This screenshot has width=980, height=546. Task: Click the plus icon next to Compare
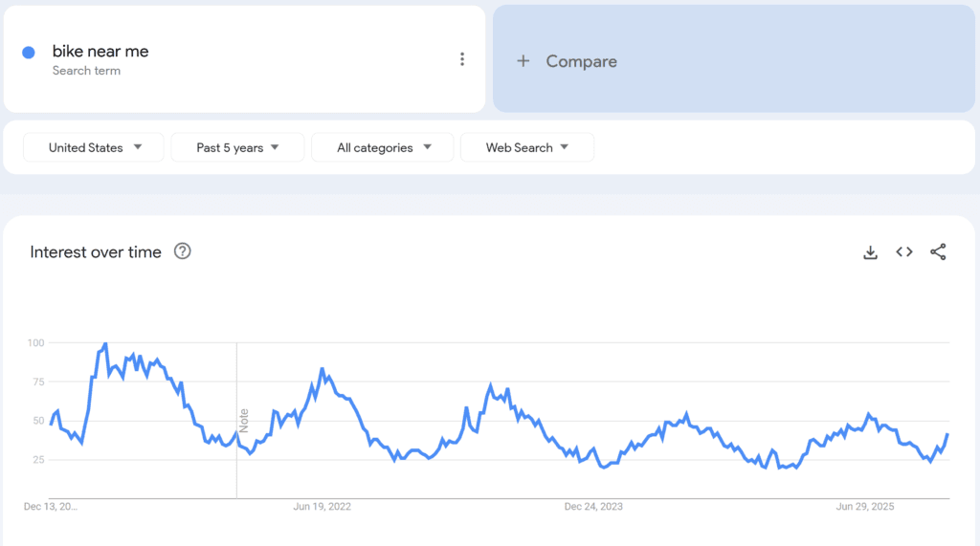coord(523,60)
